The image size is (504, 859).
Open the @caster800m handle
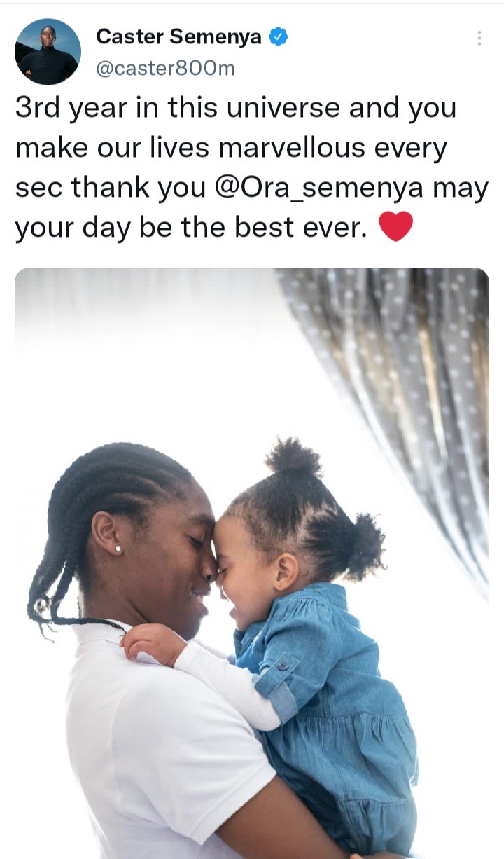point(165,68)
